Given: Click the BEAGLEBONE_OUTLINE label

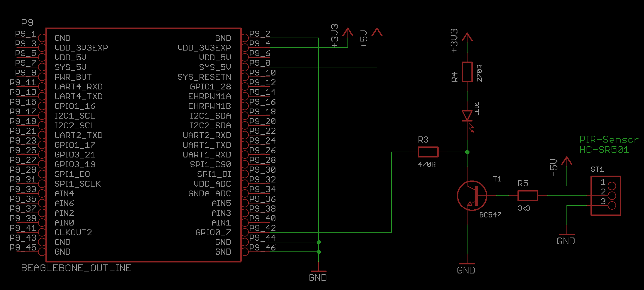Looking at the screenshot, I should [x=76, y=268].
